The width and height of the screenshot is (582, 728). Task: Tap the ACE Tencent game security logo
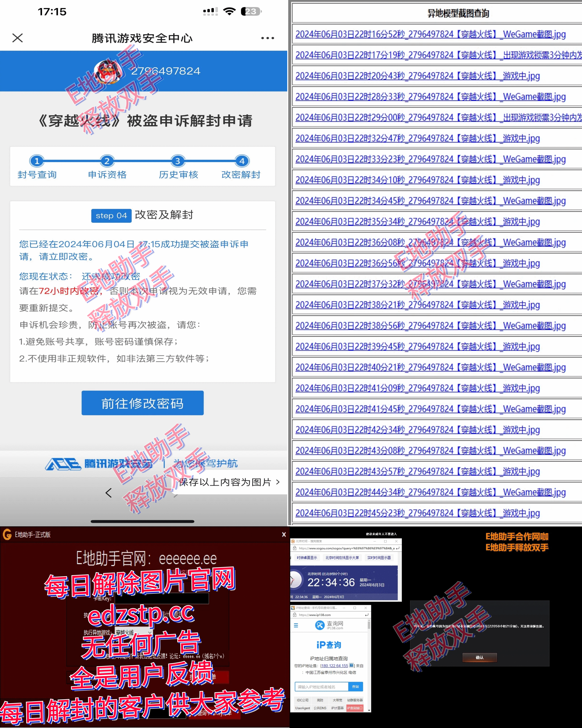[99, 464]
